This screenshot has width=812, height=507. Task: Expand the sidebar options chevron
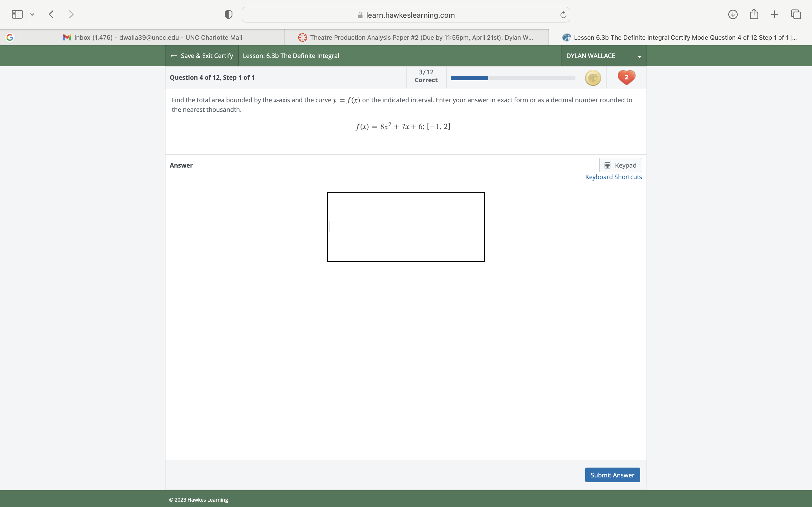[x=32, y=14]
